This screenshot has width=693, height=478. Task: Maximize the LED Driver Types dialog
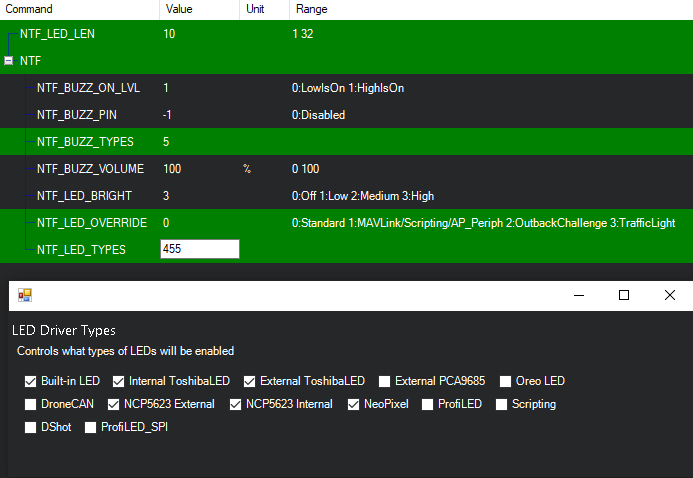[624, 295]
